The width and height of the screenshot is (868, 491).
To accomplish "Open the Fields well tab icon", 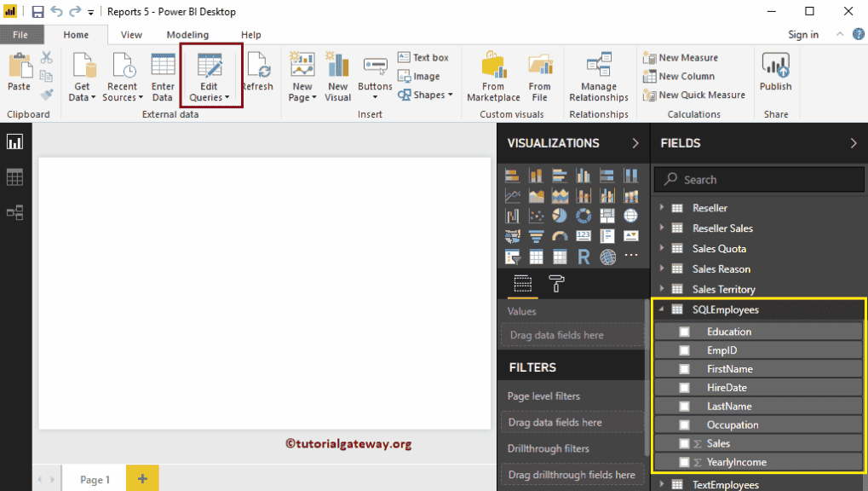I will coord(522,283).
